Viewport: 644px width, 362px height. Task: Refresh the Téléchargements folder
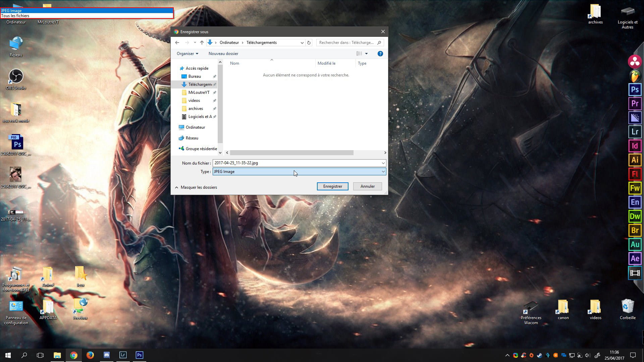309,43
